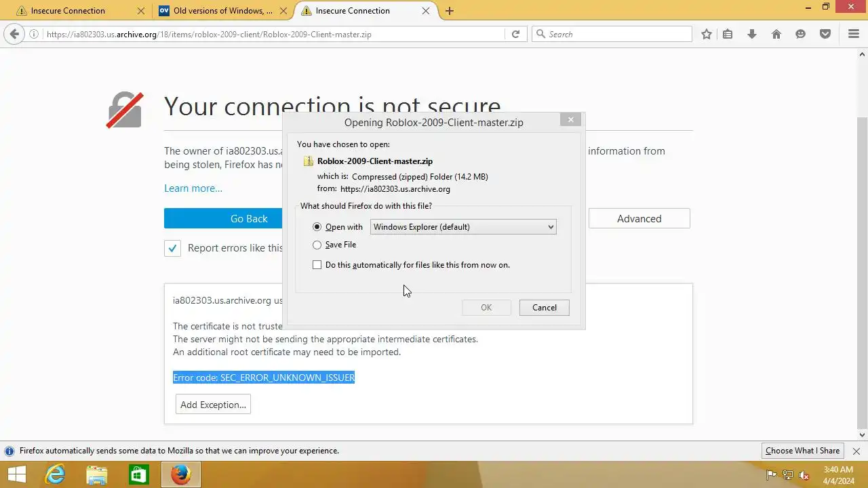868x488 pixels.
Task: Close the first Insecure Connection tab
Action: [x=141, y=11]
